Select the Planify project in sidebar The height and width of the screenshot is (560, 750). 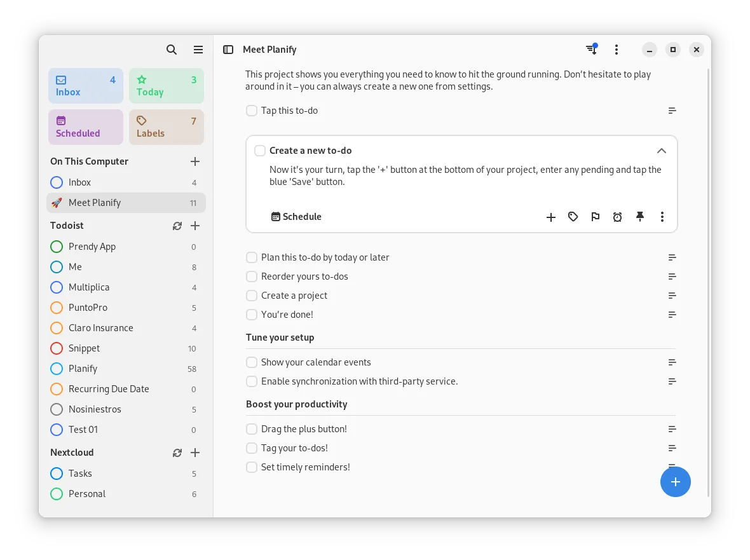tap(83, 369)
